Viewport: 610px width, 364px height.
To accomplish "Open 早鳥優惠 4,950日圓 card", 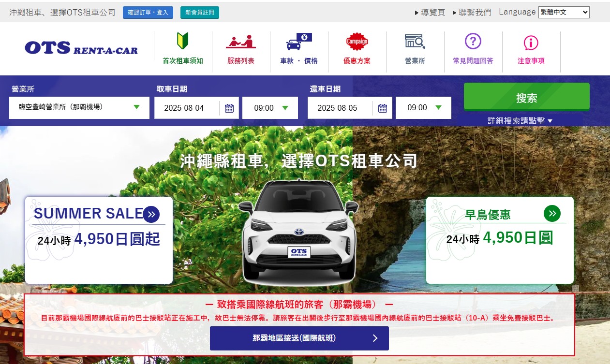I will tap(500, 240).
